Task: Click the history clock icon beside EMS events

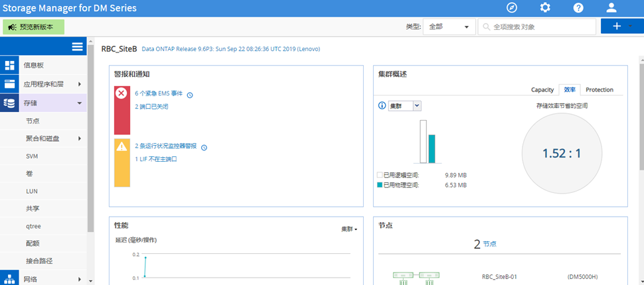Action: 190,95
